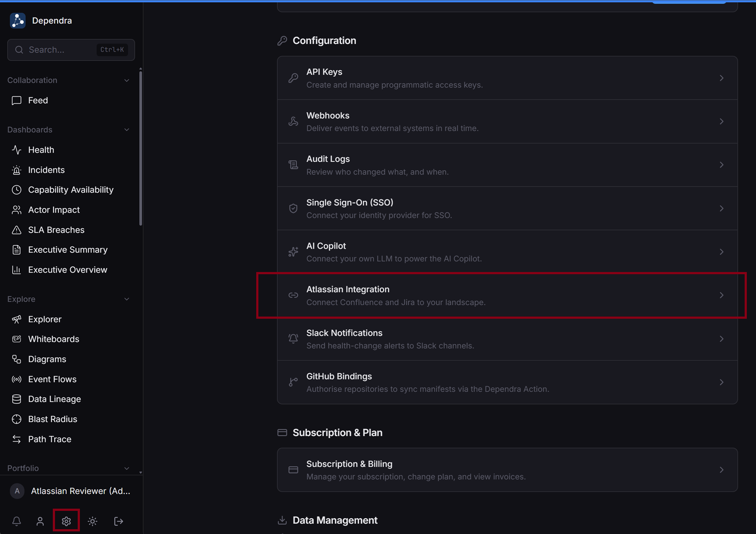
Task: Click the Slack Notifications bell icon
Action: tap(293, 339)
